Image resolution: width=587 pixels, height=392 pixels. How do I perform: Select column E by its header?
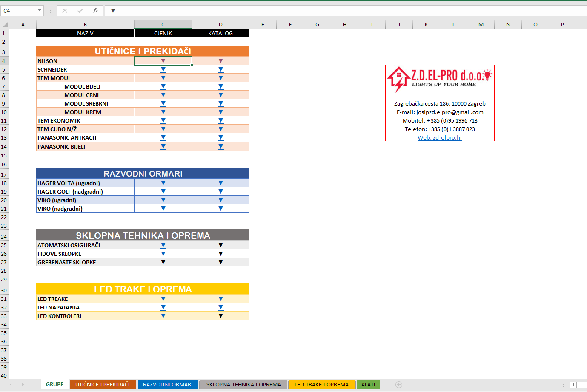pos(263,25)
